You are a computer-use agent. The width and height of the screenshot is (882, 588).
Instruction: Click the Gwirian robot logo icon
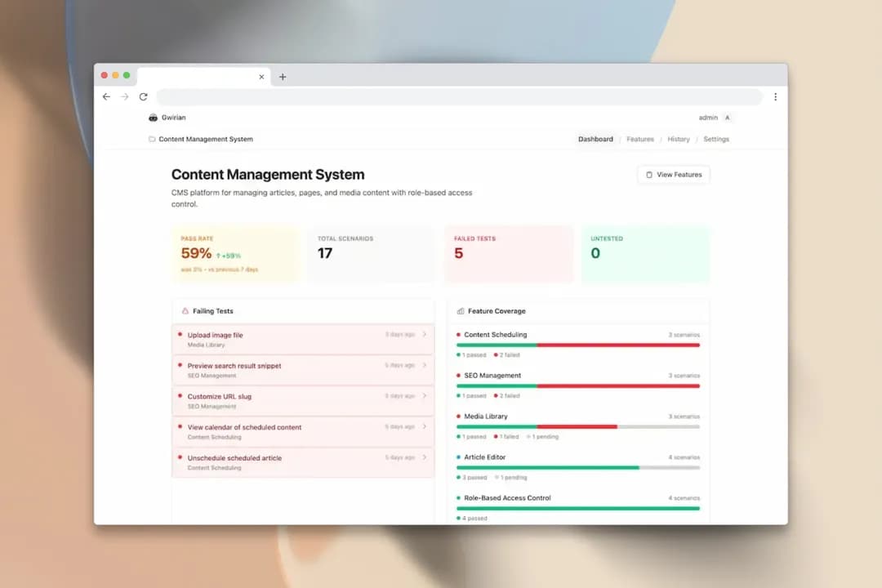153,118
